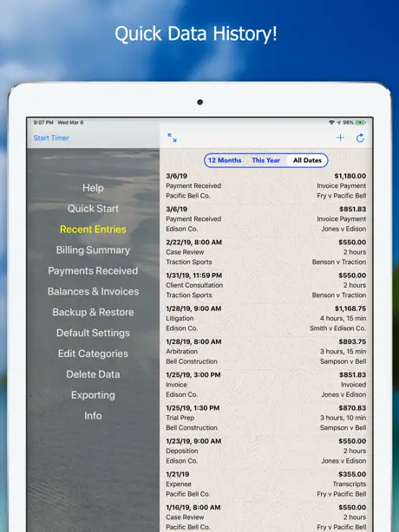Open the 3/6/19 Edison Co. payment entry
The width and height of the screenshot is (399, 532).
pos(266,219)
